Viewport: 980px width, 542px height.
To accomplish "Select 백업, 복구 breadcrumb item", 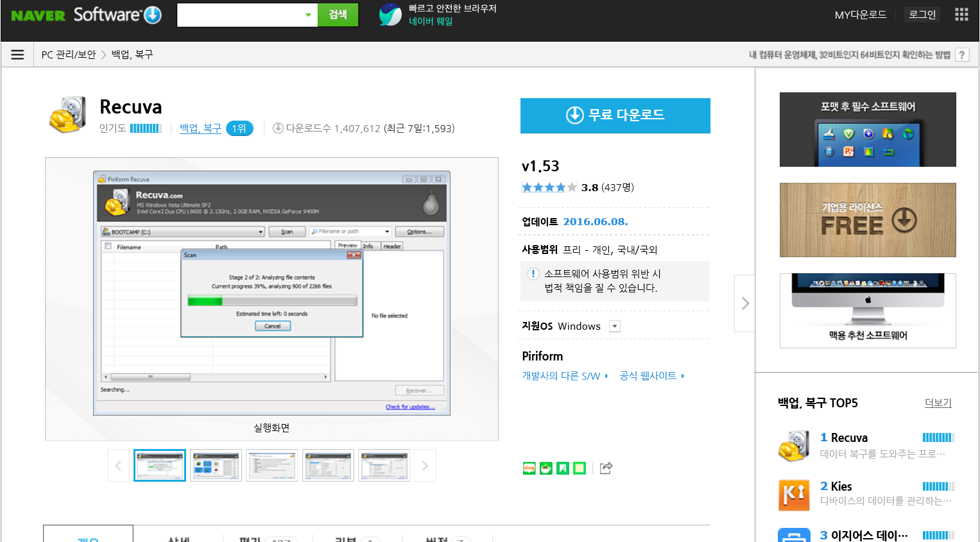I will click(132, 55).
